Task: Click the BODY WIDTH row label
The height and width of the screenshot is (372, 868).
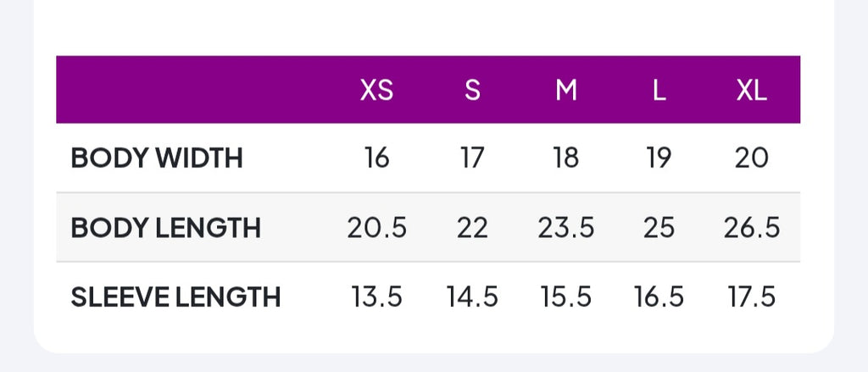Action: pos(157,158)
